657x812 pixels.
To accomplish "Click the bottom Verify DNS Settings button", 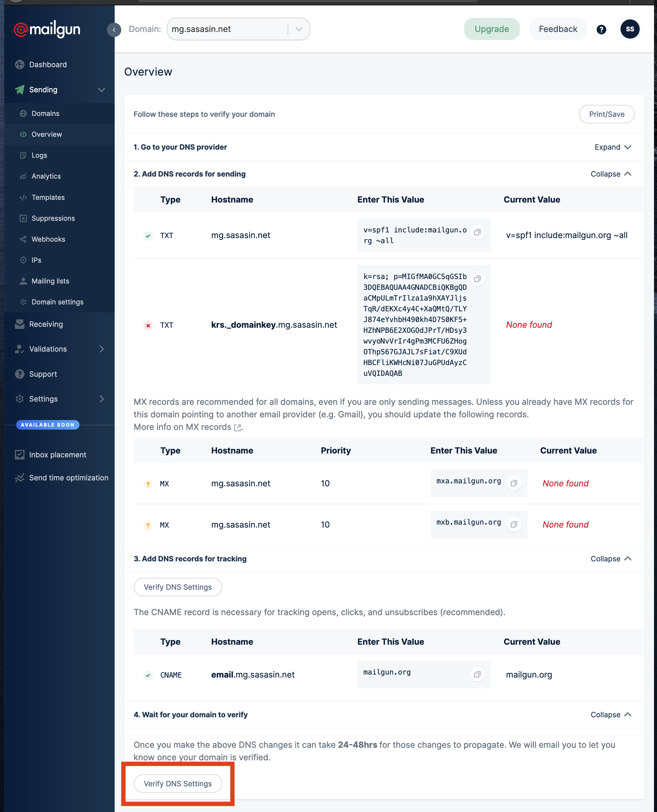I will click(x=177, y=784).
